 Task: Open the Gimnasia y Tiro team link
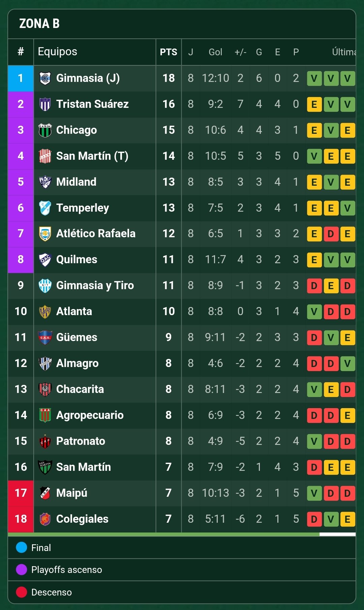pos(95,285)
